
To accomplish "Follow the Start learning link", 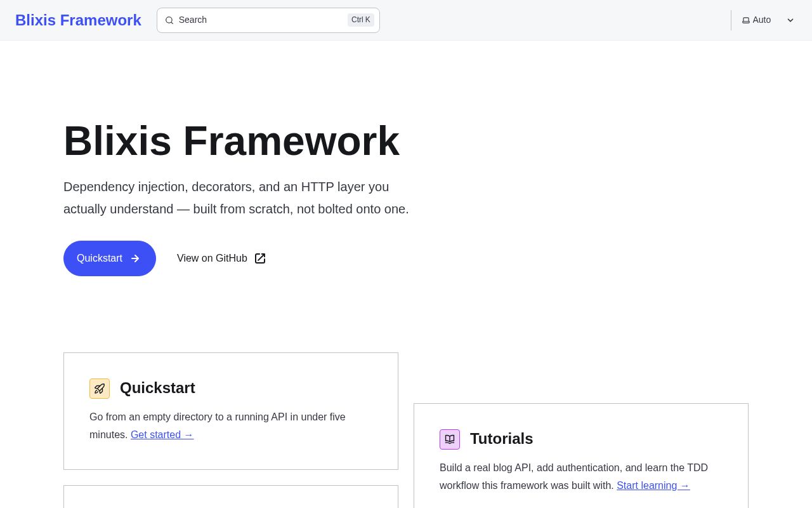I will [x=653, y=486].
